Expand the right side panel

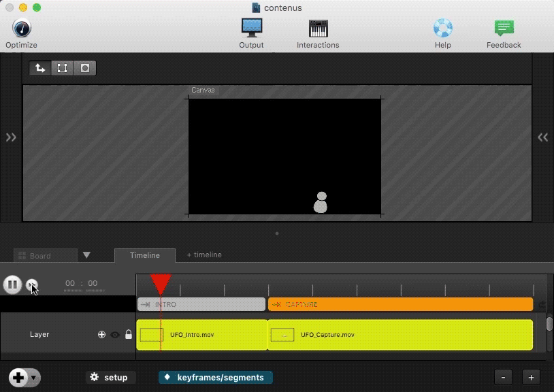click(x=542, y=137)
